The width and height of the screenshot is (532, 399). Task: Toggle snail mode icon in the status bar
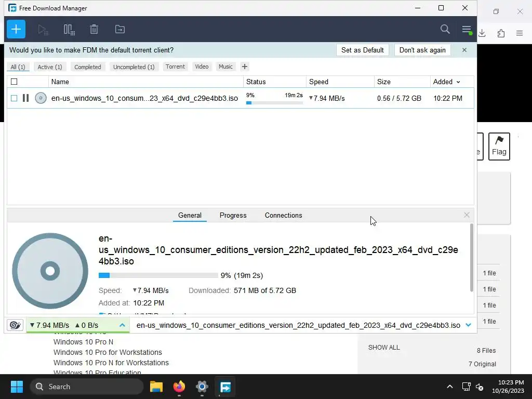(15, 325)
